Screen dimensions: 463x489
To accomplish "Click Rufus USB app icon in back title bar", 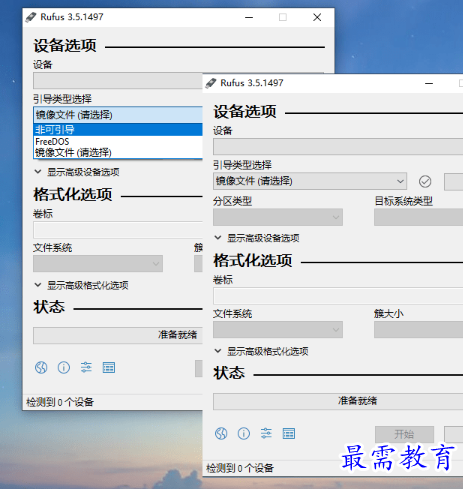I will point(31,17).
